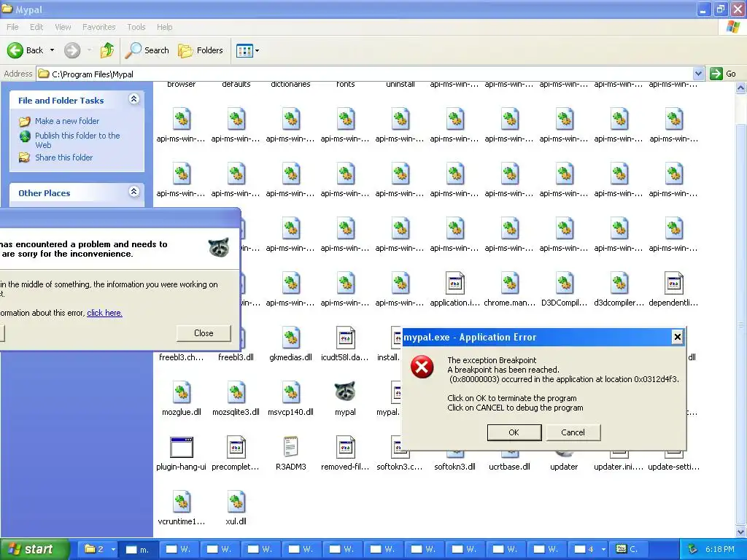Viewport: 747px width, 560px height.
Task: Select the vcruntime1... file icon
Action: pos(182,502)
